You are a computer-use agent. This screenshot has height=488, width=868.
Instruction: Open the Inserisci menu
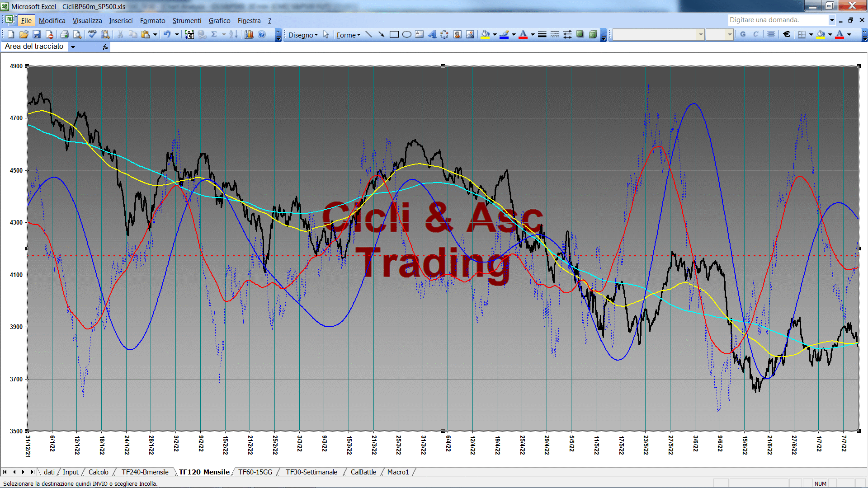(121, 21)
